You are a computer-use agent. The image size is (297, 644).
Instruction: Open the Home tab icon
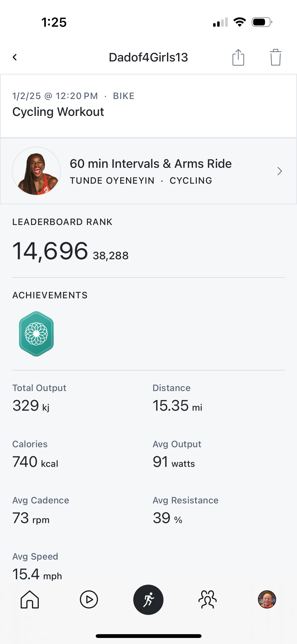pos(30,599)
